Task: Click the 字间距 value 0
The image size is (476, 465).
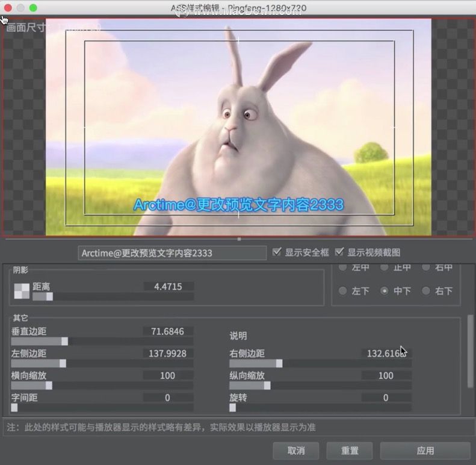Action: click(x=168, y=398)
